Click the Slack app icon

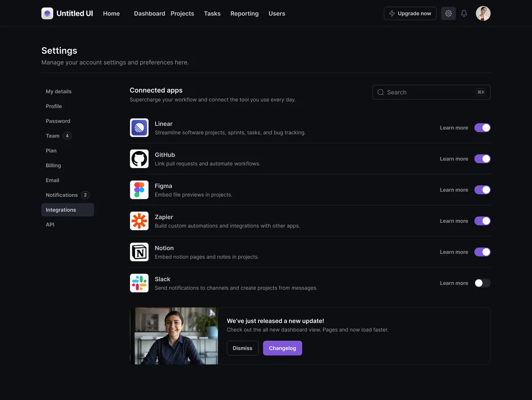coord(139,283)
